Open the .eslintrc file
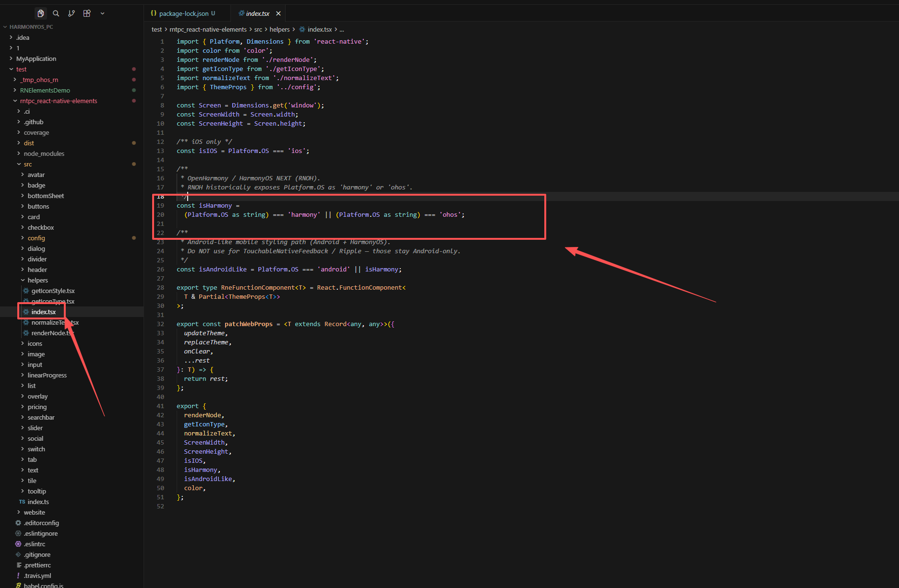899x588 pixels. click(35, 544)
